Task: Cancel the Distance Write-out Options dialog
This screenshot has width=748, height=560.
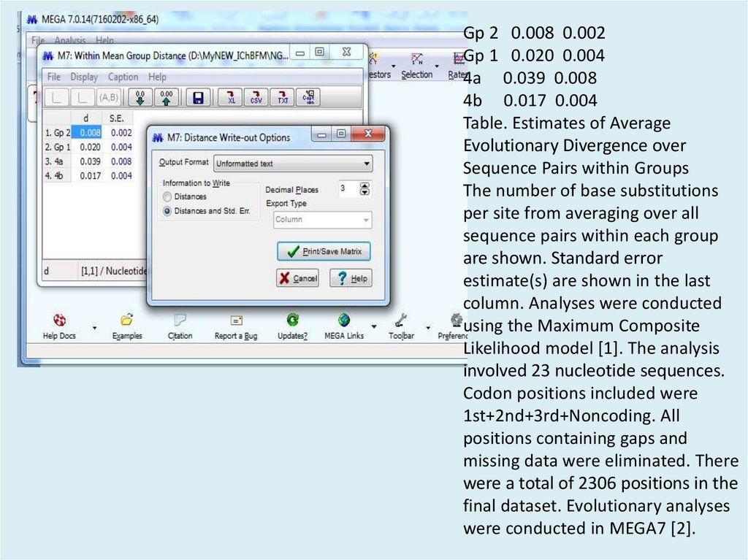Action: tap(297, 278)
